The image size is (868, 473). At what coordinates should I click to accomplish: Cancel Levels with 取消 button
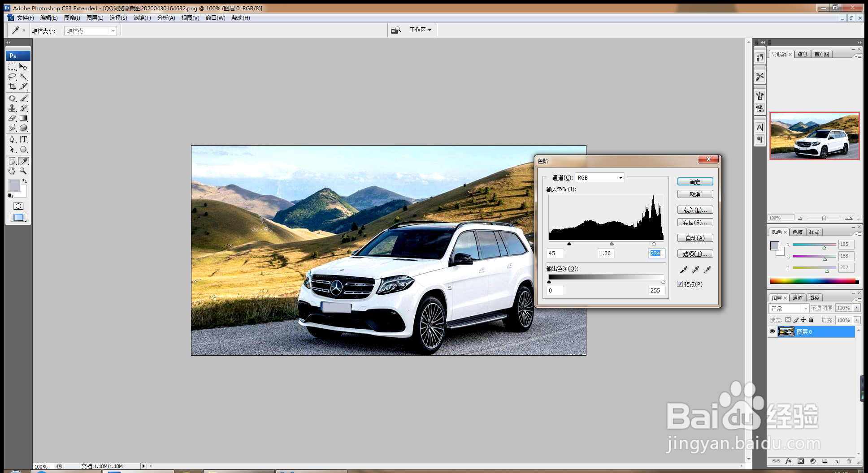click(x=695, y=194)
